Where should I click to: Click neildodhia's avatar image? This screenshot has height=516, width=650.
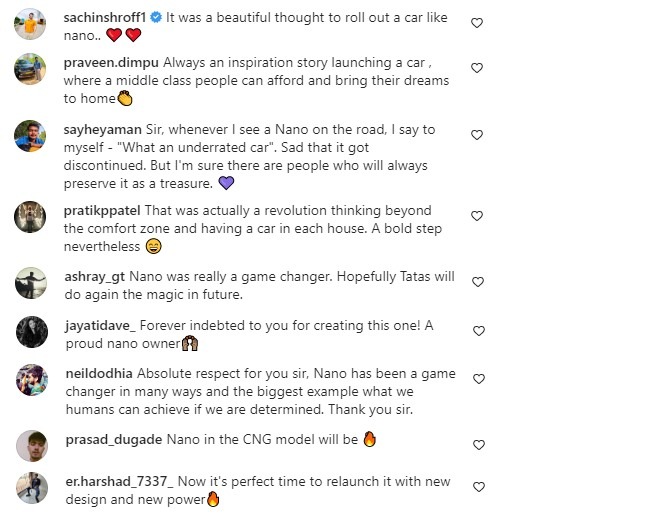pos(30,380)
